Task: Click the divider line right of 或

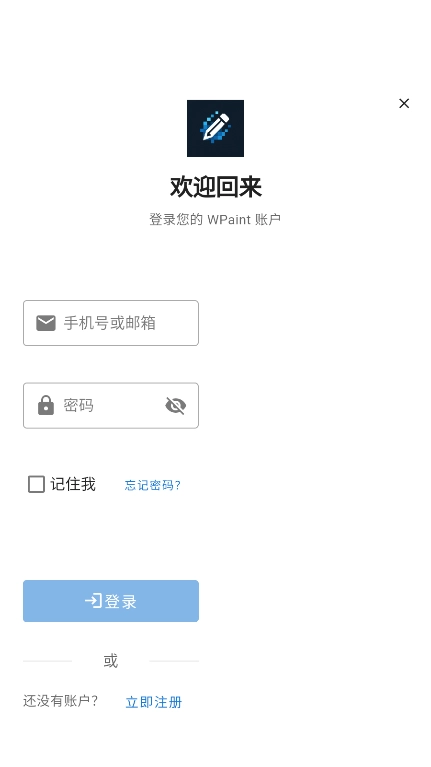Action: point(174,661)
